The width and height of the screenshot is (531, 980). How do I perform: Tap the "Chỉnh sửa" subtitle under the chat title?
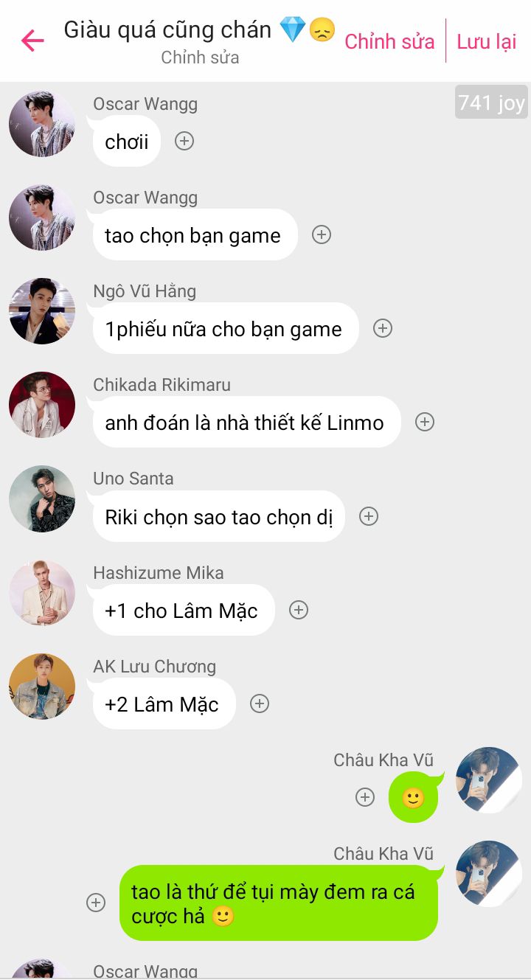(200, 58)
